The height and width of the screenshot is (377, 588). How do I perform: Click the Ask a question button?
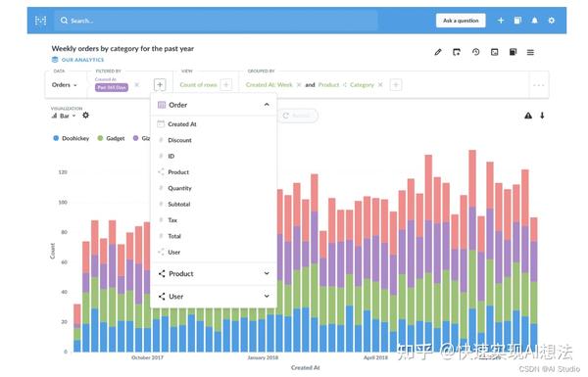[461, 21]
